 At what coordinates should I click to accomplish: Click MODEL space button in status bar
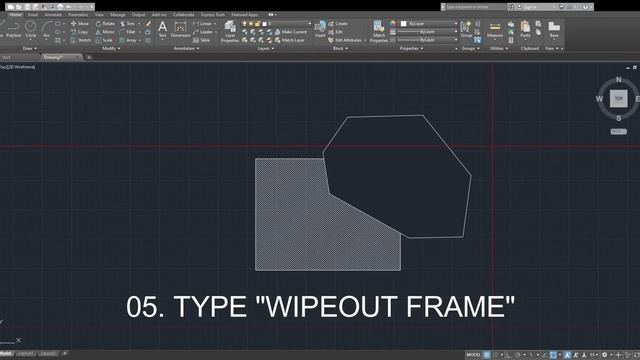click(x=473, y=355)
